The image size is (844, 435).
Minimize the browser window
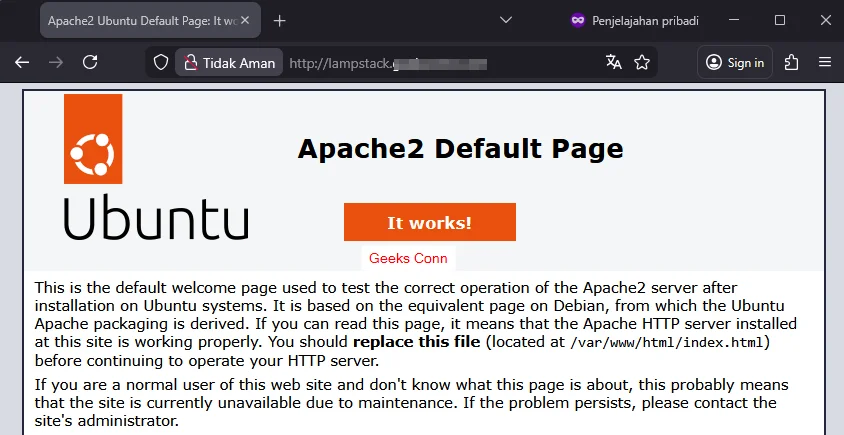point(734,20)
